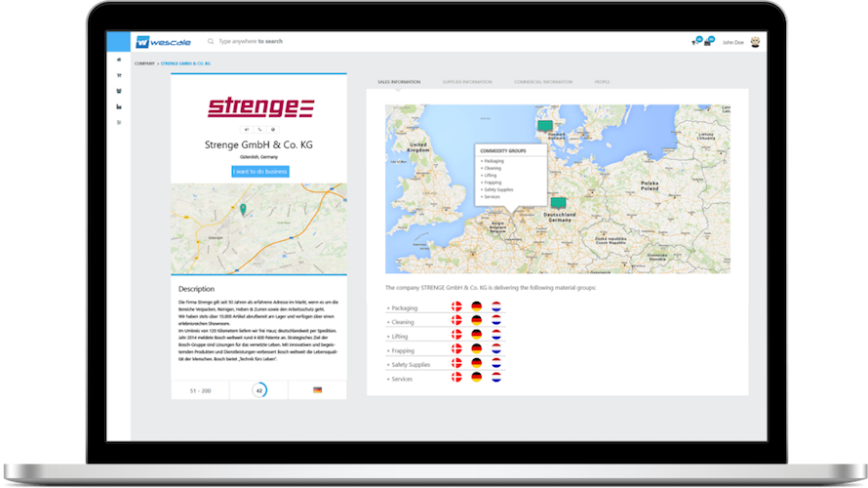
Task: Open the People tab
Action: click(603, 82)
